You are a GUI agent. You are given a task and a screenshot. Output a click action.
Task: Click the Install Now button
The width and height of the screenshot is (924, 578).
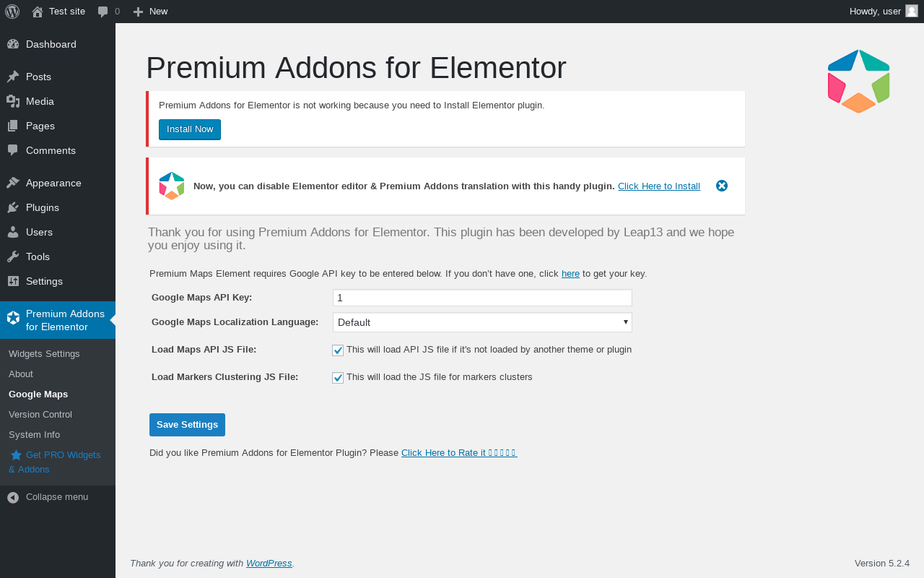pos(190,129)
